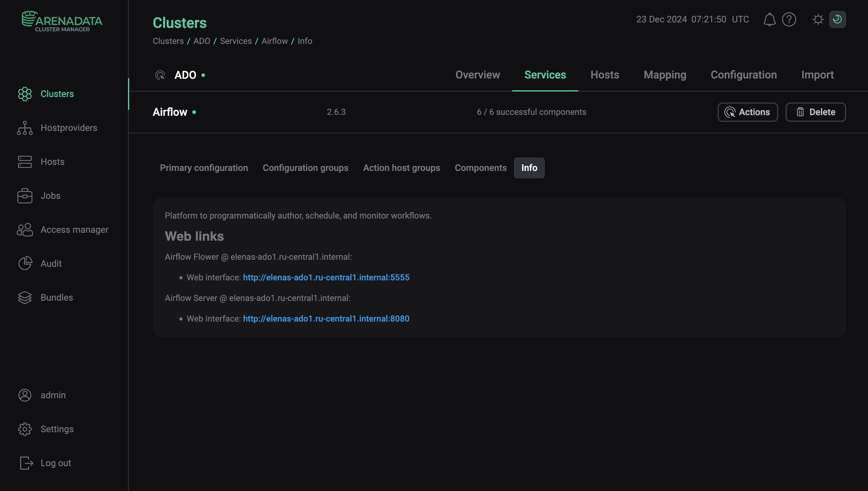This screenshot has width=868, height=491.
Task: Switch to the Mapping tab
Action: point(664,75)
